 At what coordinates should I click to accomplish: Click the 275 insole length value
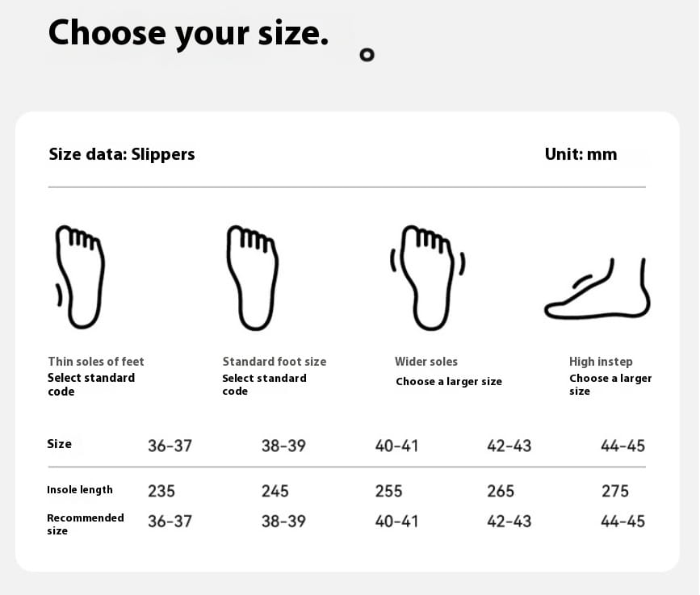tap(615, 491)
